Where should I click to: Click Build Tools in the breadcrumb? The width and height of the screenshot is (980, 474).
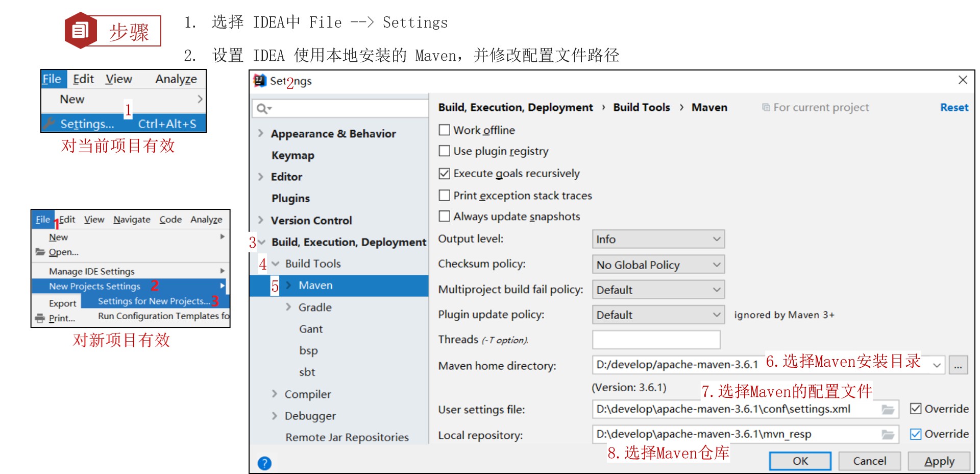[x=641, y=107]
